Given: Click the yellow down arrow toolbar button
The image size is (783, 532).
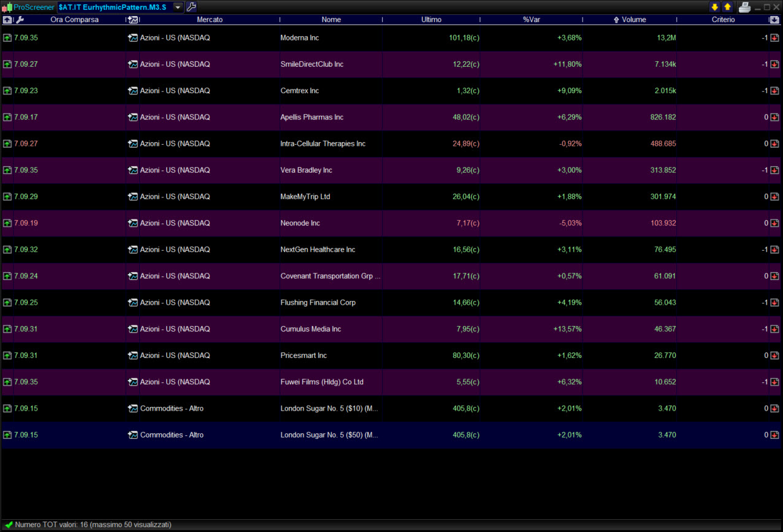Looking at the screenshot, I should tap(714, 7).
